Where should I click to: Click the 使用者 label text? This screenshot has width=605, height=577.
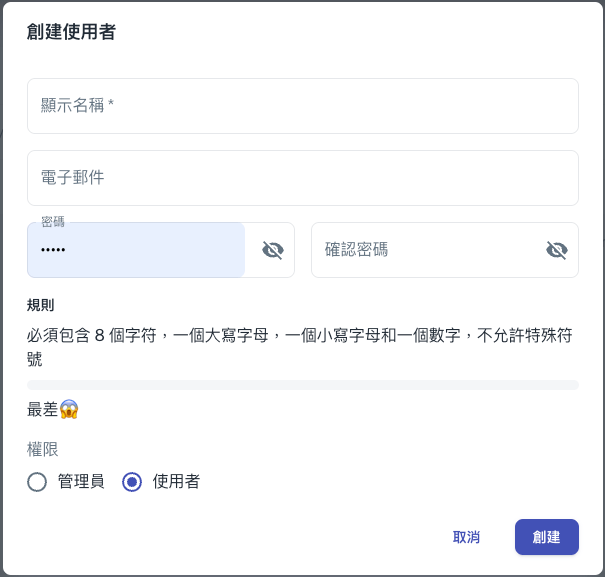(176, 482)
